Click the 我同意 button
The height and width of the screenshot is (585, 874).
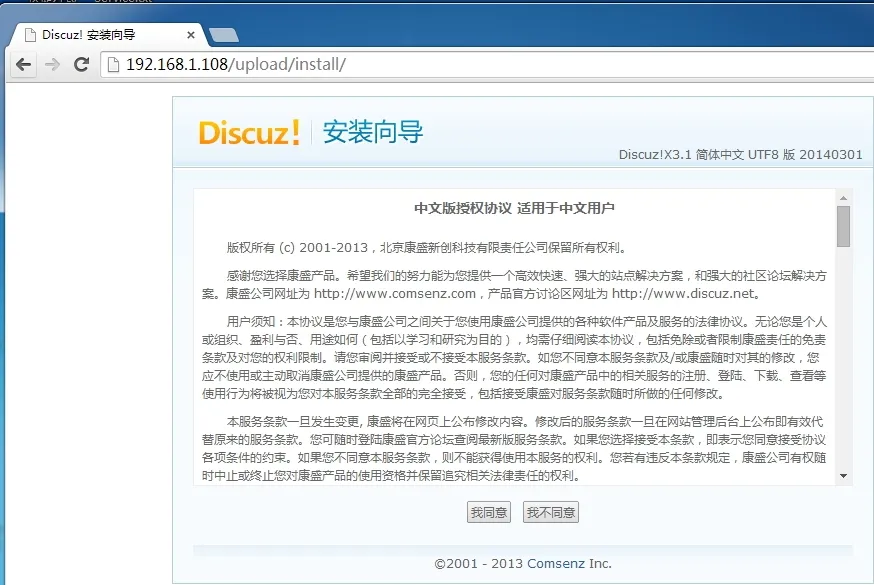pos(489,512)
